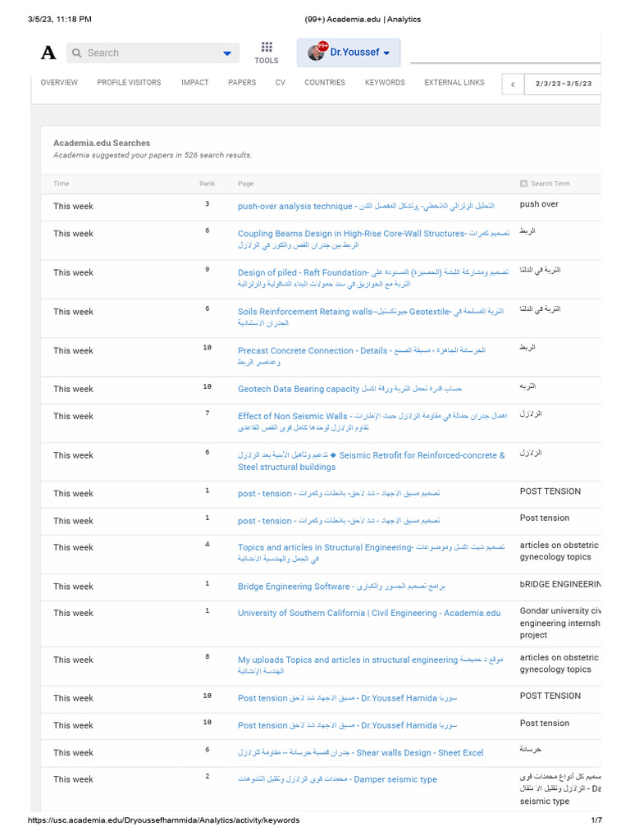Open the 2/3/23–3/5/23 date range picker
The height and width of the screenshot is (840, 630).
(x=564, y=84)
